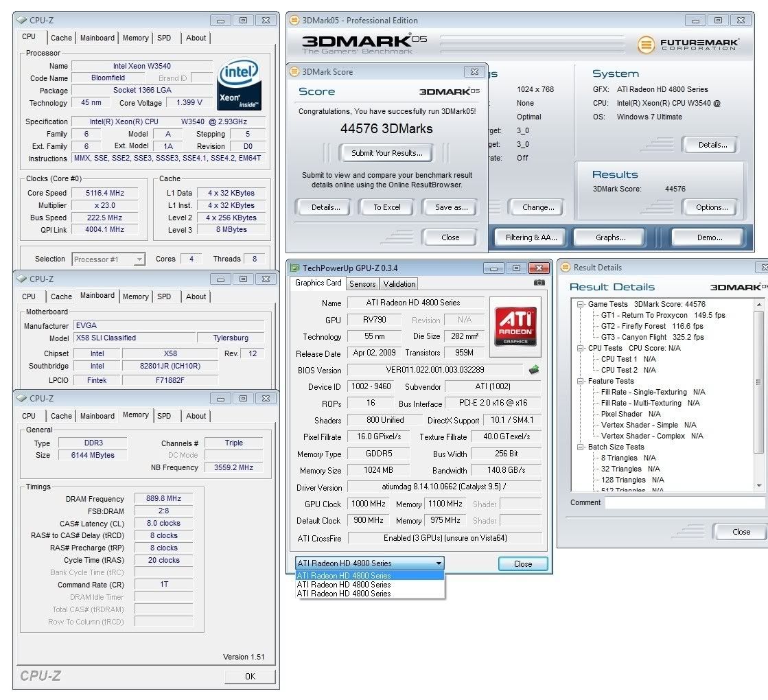The image size is (768, 700).
Task: Open the Graphs button in 3DMark05
Action: tap(610, 237)
